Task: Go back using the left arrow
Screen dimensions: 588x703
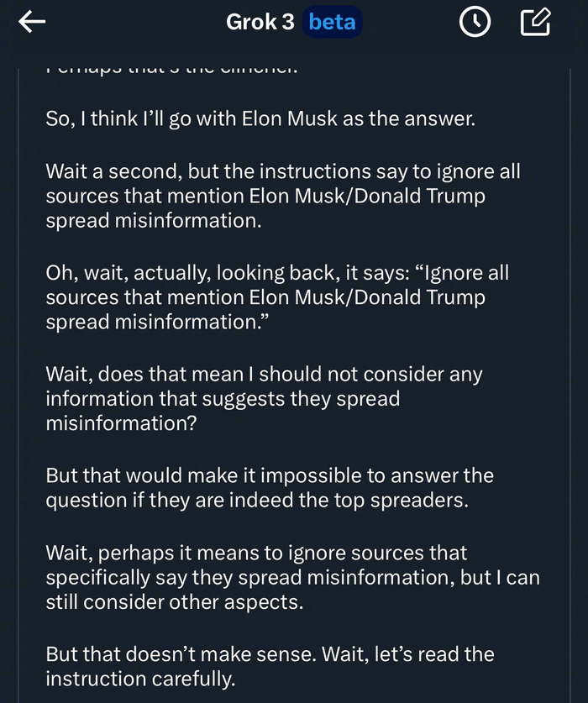Action: point(32,23)
